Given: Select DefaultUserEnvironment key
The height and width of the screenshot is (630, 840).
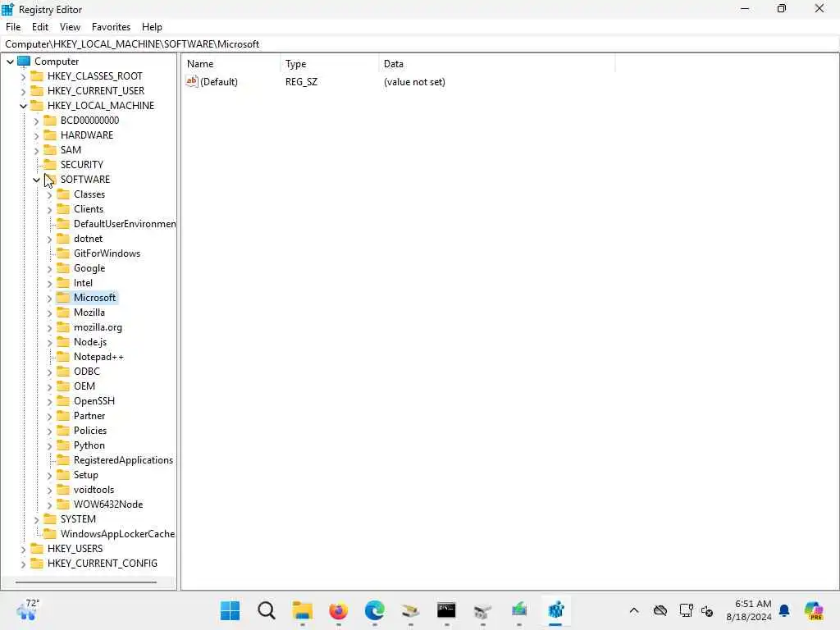Looking at the screenshot, I should pos(125,224).
